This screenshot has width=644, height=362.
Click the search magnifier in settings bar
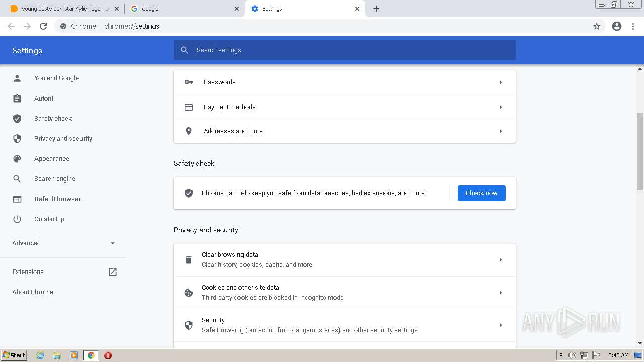tap(185, 50)
